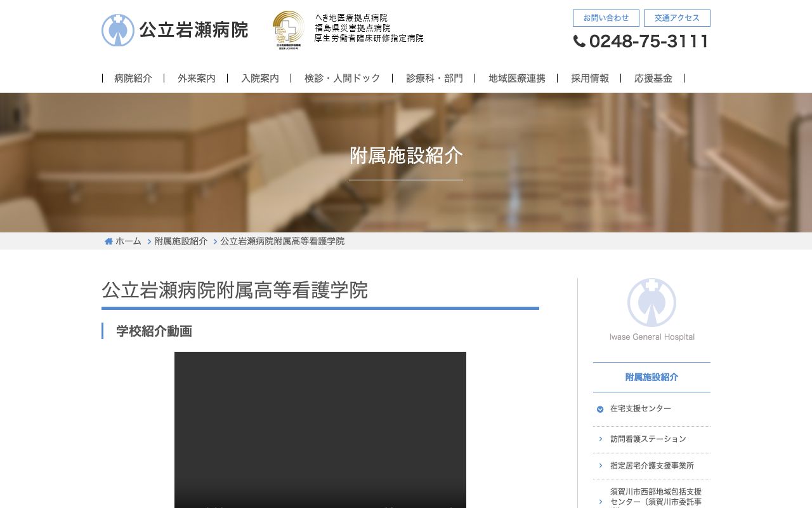Click the blue circular chevron beside 在宅支援センター
Screen dimensions: 812x508
pyautogui.click(x=600, y=409)
